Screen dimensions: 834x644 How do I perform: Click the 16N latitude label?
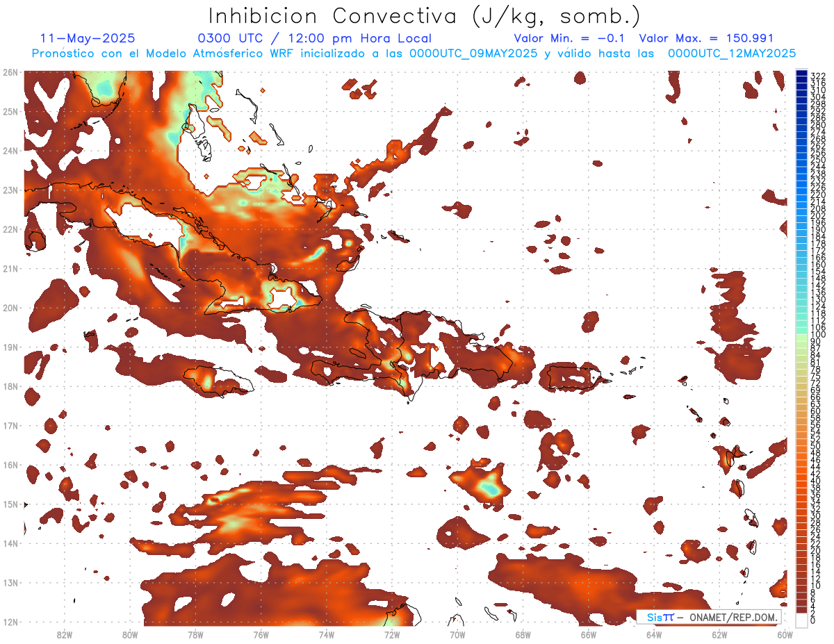(x=10, y=465)
